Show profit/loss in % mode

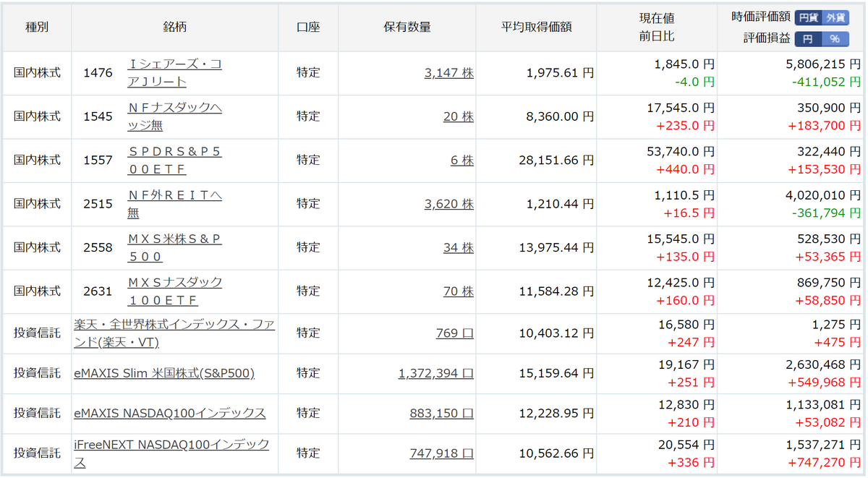pyautogui.click(x=837, y=39)
